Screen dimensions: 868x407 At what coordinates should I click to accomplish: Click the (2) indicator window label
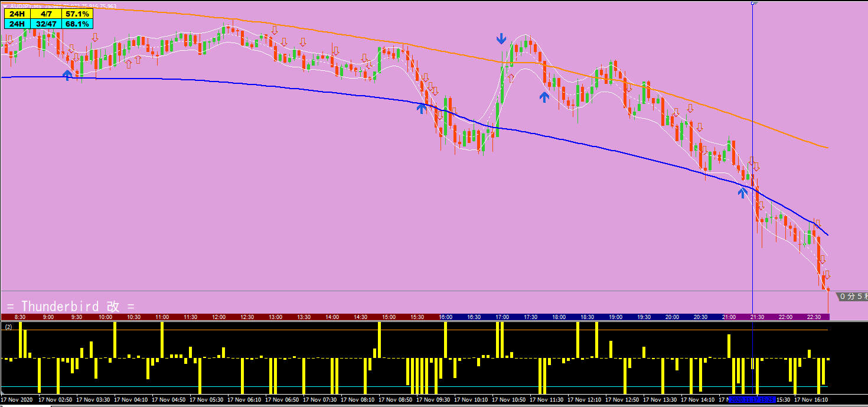click(x=8, y=326)
